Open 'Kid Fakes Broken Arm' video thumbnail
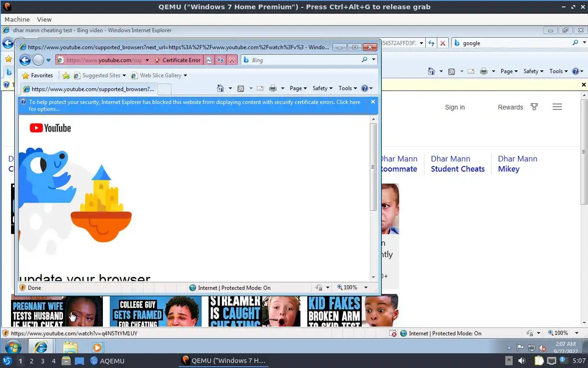 (x=353, y=311)
